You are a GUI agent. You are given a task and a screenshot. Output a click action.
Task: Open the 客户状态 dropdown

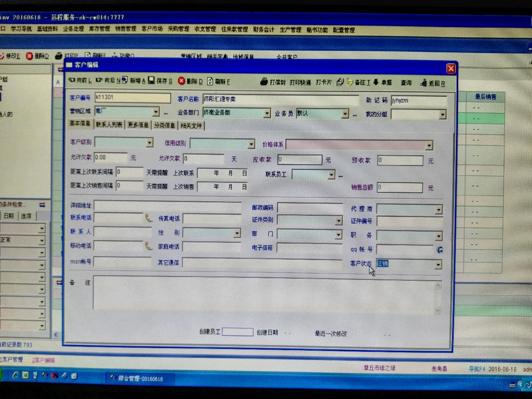(438, 265)
